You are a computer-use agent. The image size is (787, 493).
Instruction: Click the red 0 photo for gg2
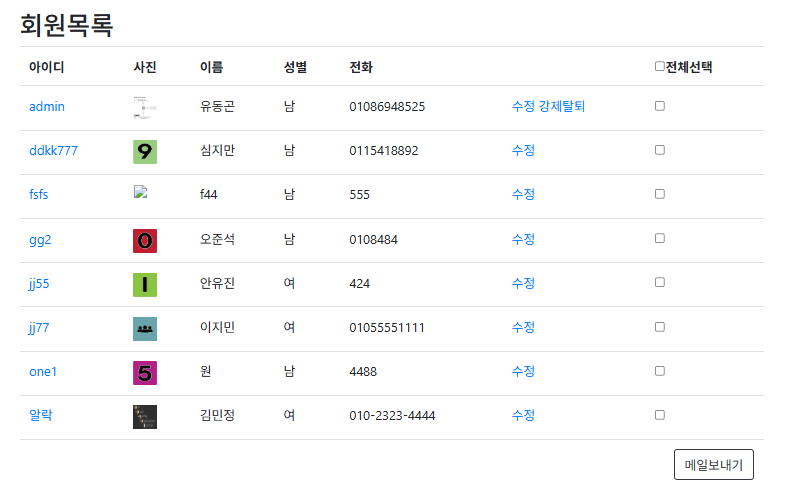point(145,240)
